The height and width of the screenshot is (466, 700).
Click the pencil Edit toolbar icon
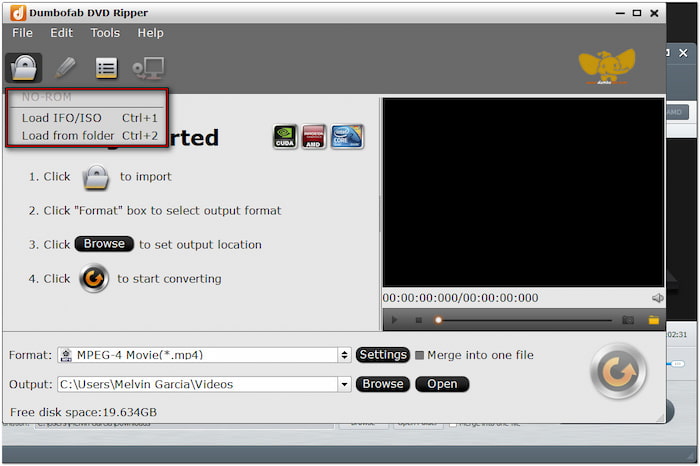point(65,67)
